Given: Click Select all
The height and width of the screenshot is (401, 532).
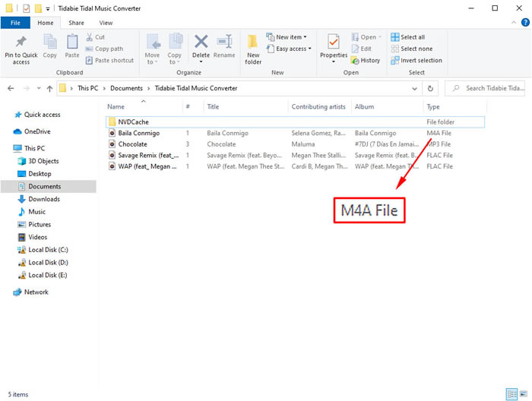Looking at the screenshot, I should [408, 37].
